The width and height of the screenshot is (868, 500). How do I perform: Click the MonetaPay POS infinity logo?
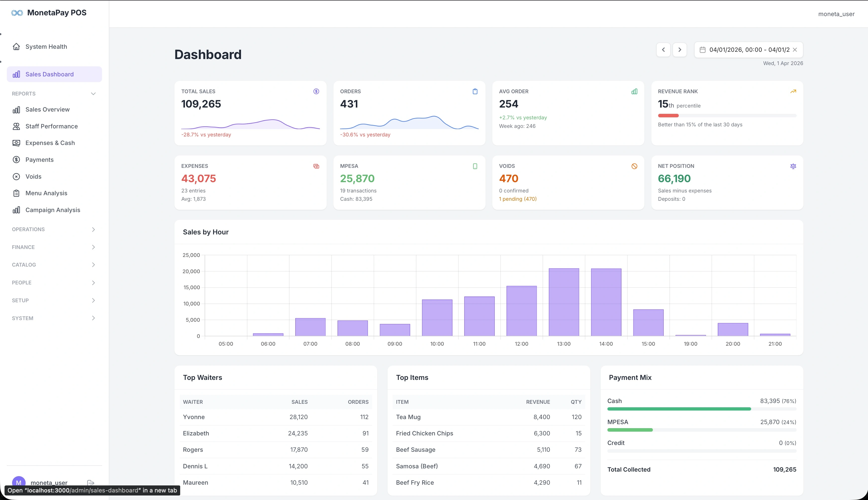pos(17,13)
